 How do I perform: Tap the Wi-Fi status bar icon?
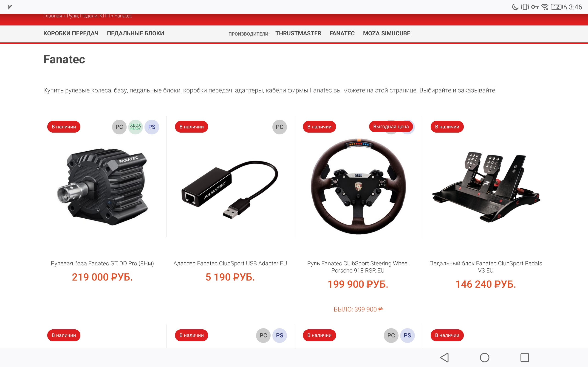(545, 7)
